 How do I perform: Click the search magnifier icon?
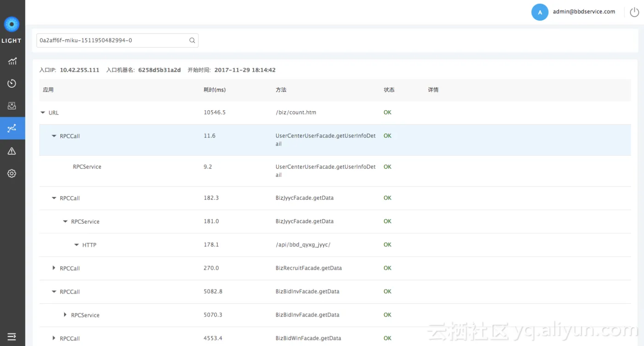(192, 40)
